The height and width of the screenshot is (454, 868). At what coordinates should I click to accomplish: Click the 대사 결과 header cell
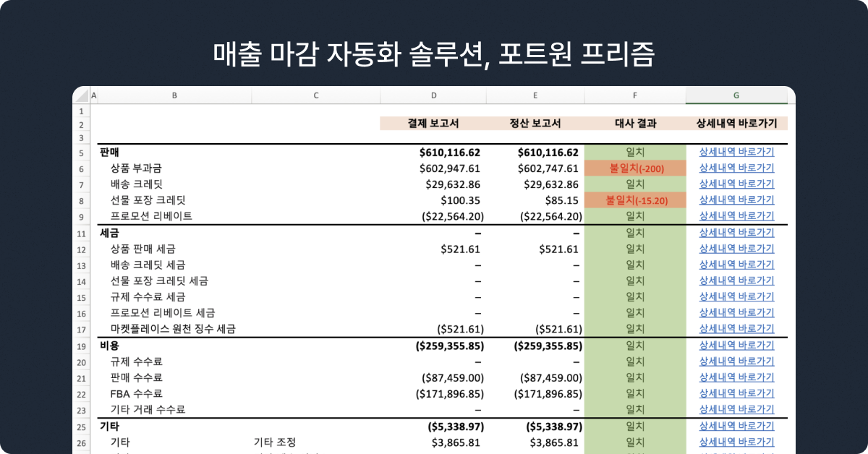pyautogui.click(x=634, y=124)
